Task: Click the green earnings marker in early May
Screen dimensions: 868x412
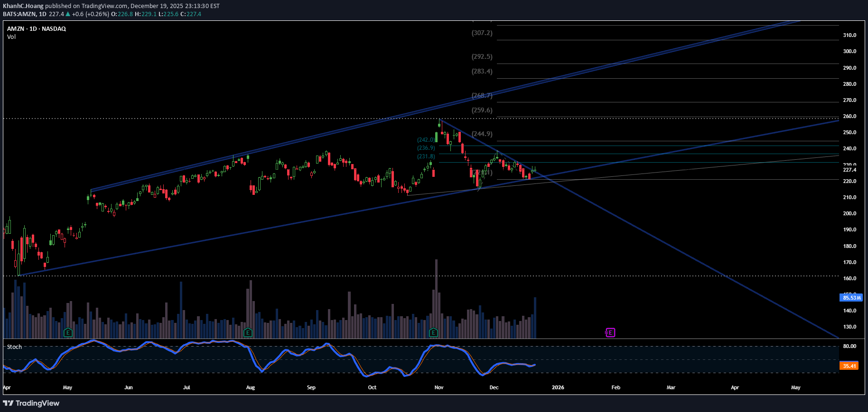Action: point(68,332)
